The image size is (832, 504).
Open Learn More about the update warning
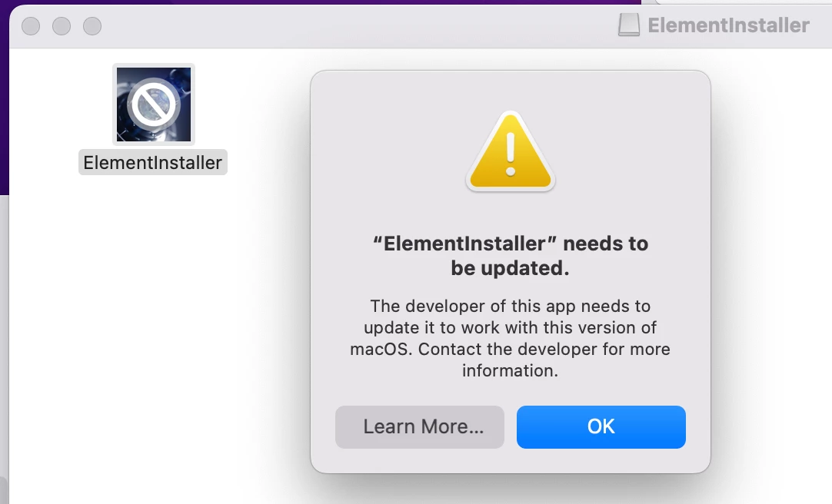pyautogui.click(x=419, y=426)
